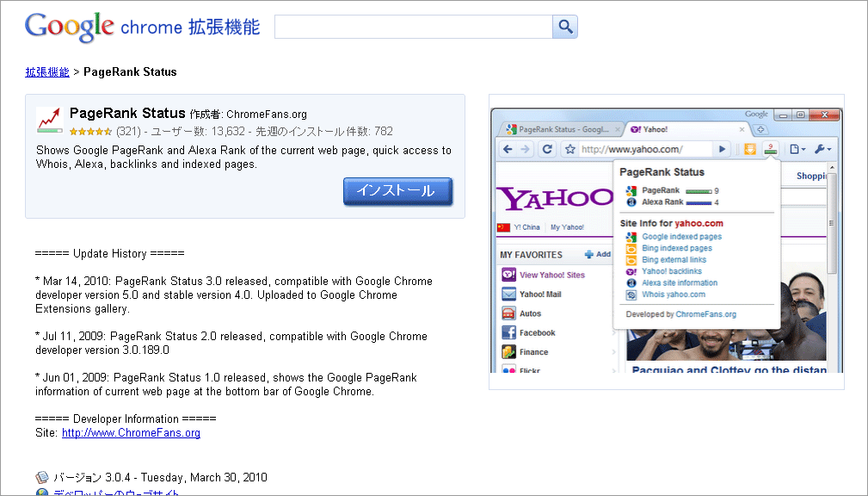Click the PageRank Status red arrow icon
The height and width of the screenshot is (496, 868).
click(x=50, y=120)
